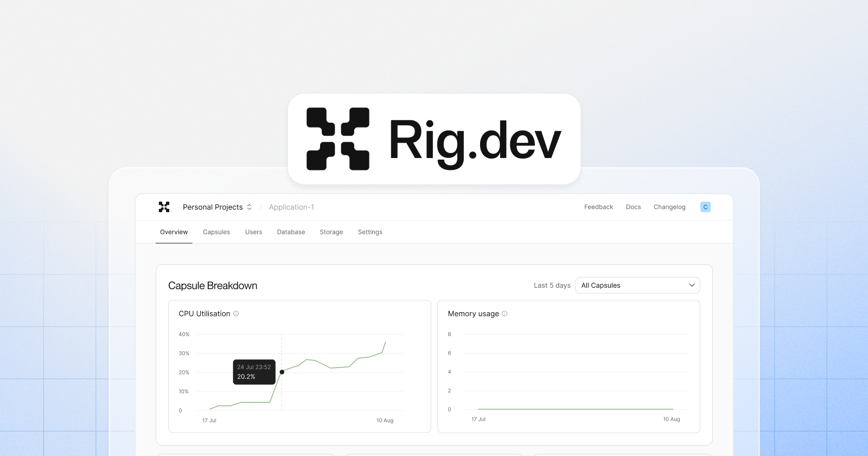Open the Changelog link
Viewport: 868px width, 456px height.
[669, 207]
